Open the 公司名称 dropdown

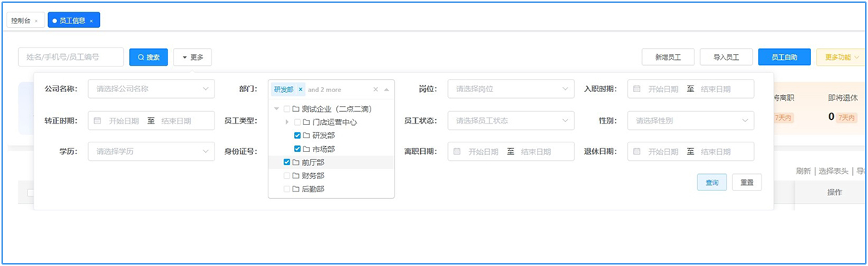click(x=151, y=88)
